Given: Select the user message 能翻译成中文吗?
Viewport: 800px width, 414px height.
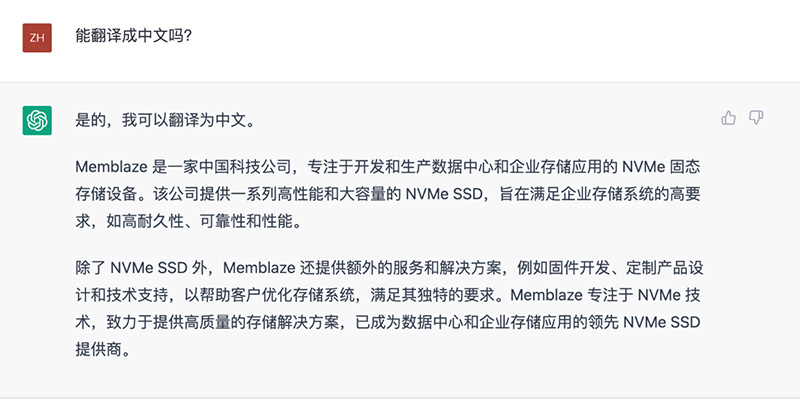Looking at the screenshot, I should [x=134, y=36].
